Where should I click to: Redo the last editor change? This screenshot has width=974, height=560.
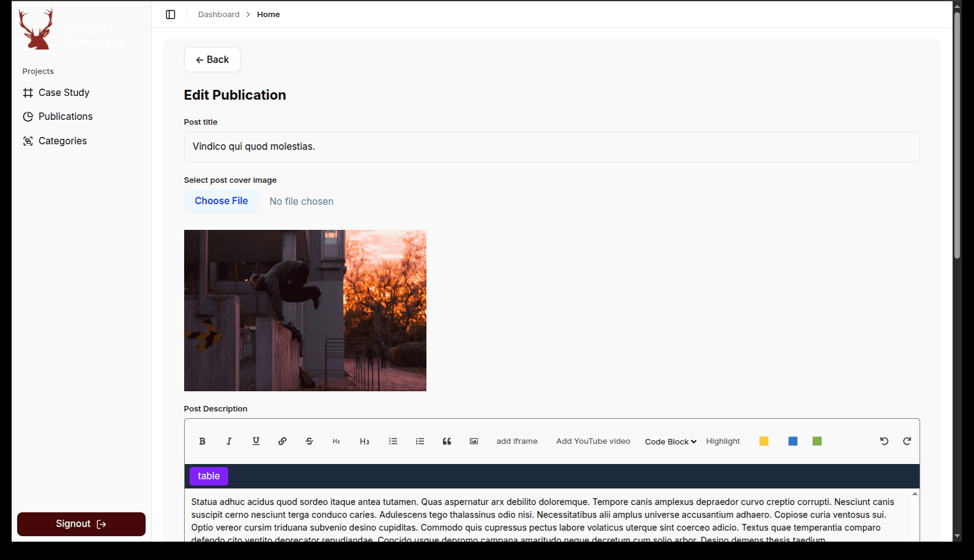pos(907,441)
